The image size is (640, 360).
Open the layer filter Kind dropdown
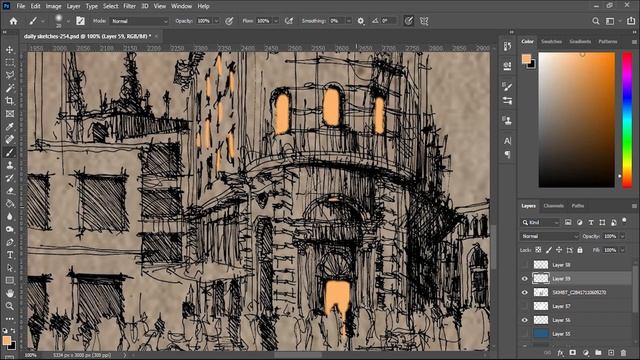pos(540,222)
